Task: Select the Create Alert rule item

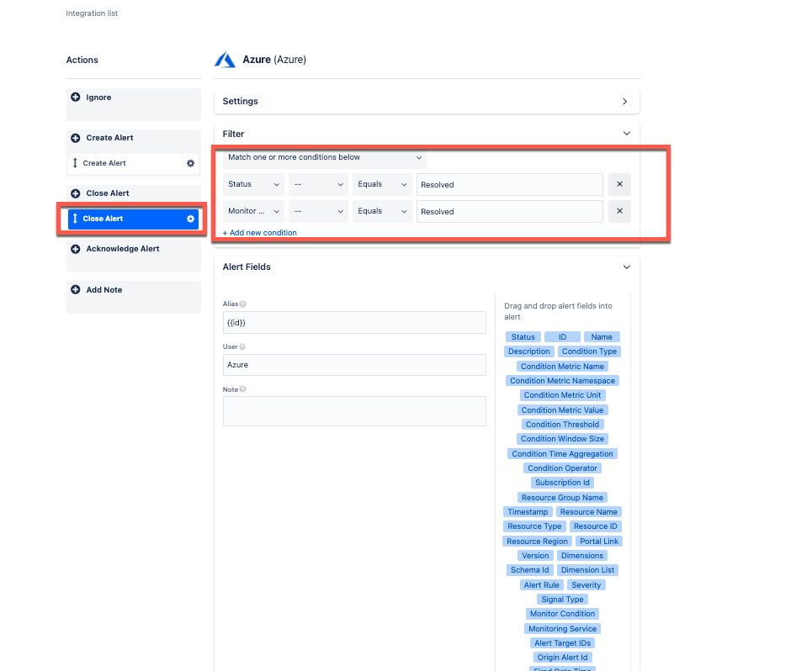Action: 133,163
